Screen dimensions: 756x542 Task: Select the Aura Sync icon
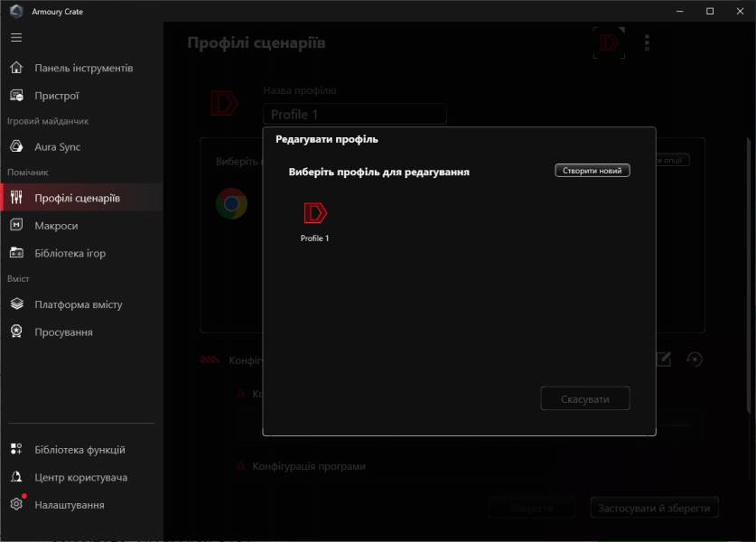pyautogui.click(x=16, y=146)
